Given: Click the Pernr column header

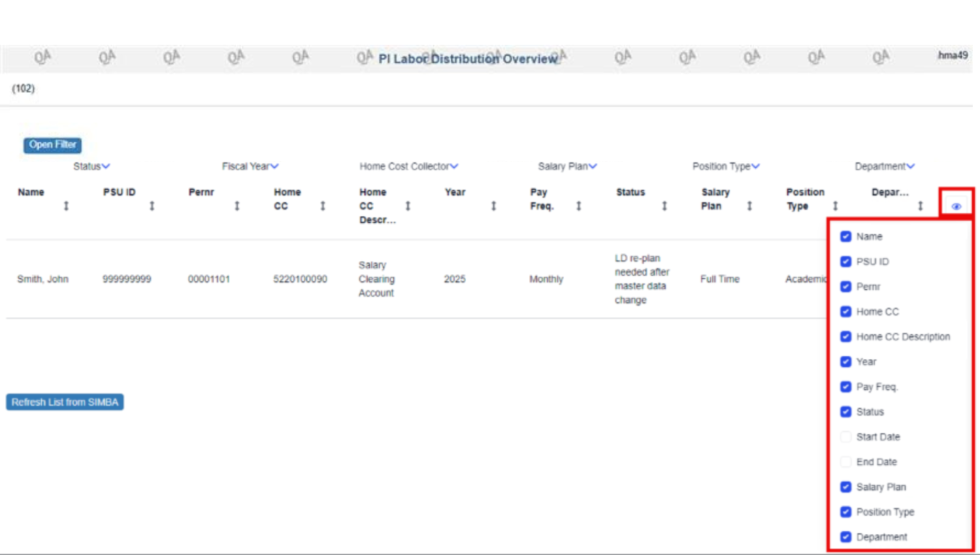Looking at the screenshot, I should tap(201, 192).
